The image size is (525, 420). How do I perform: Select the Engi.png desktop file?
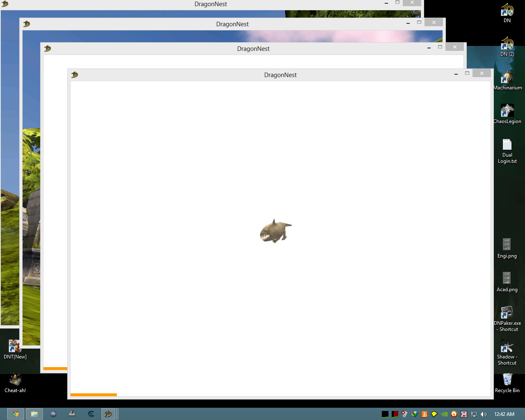click(x=507, y=249)
